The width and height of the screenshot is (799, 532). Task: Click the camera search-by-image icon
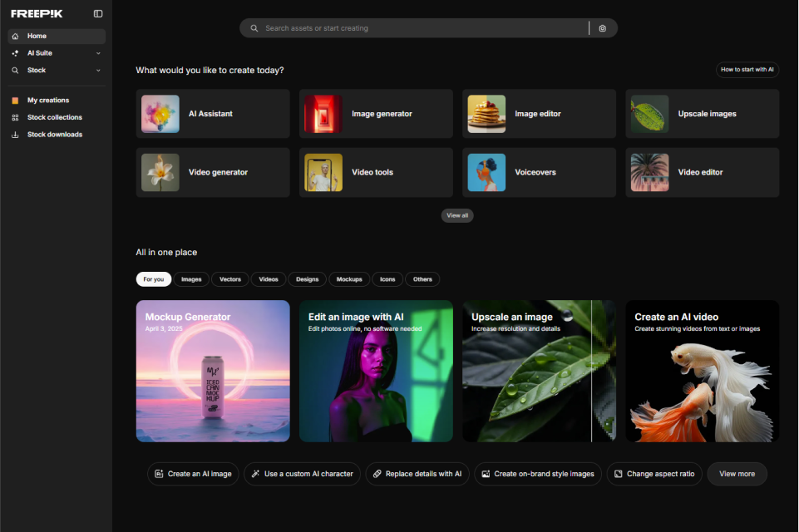[x=603, y=28]
